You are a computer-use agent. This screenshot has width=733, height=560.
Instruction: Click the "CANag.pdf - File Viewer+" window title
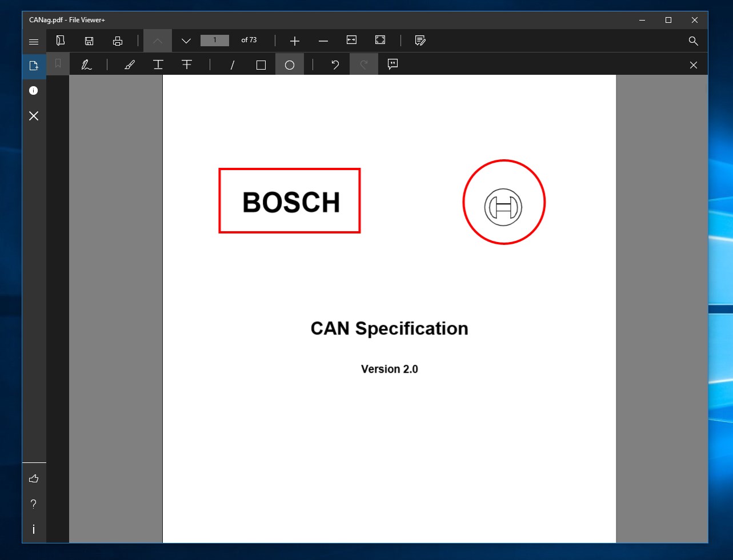tap(67, 20)
